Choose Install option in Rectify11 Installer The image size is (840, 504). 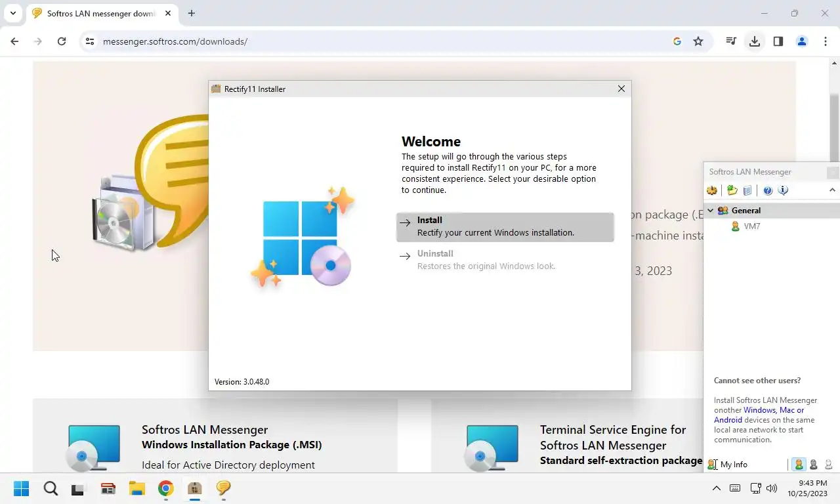click(x=505, y=226)
